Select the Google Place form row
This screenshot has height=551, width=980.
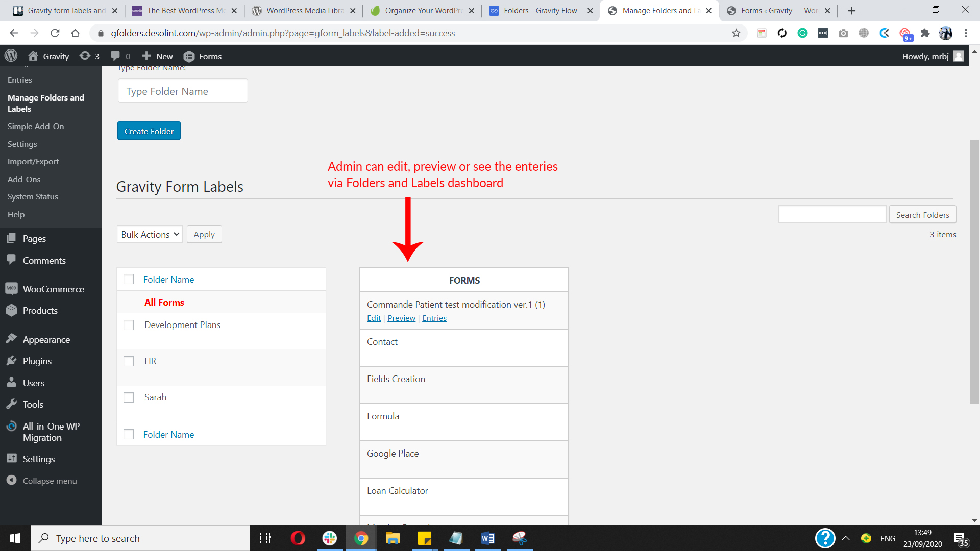[x=464, y=459]
